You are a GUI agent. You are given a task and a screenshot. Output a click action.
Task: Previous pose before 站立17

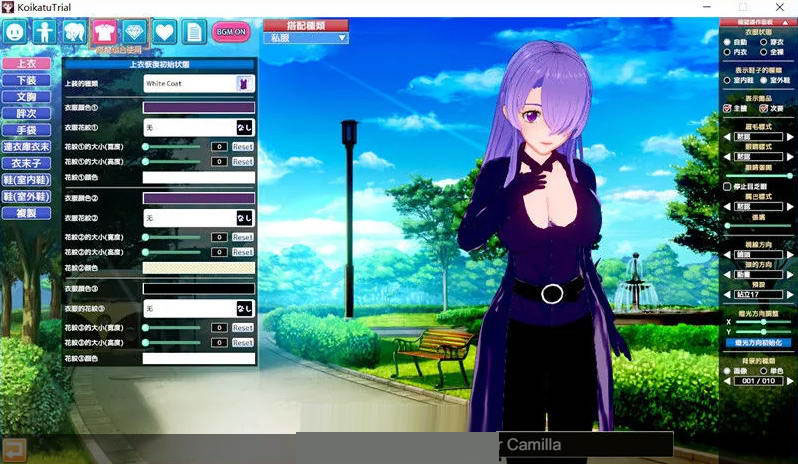727,295
